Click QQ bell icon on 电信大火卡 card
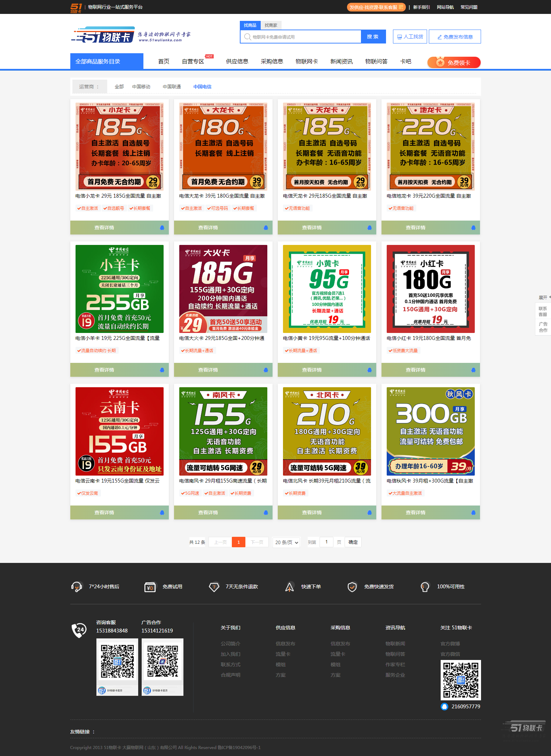The width and height of the screenshot is (551, 756). 266,370
